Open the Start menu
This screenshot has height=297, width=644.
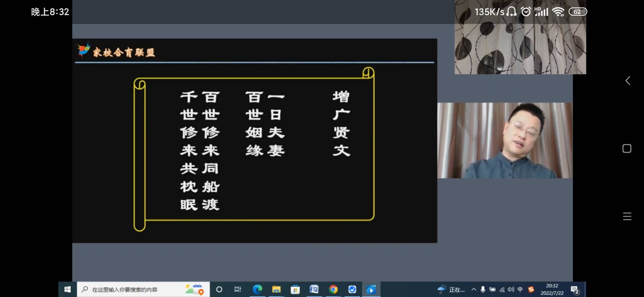click(x=68, y=289)
